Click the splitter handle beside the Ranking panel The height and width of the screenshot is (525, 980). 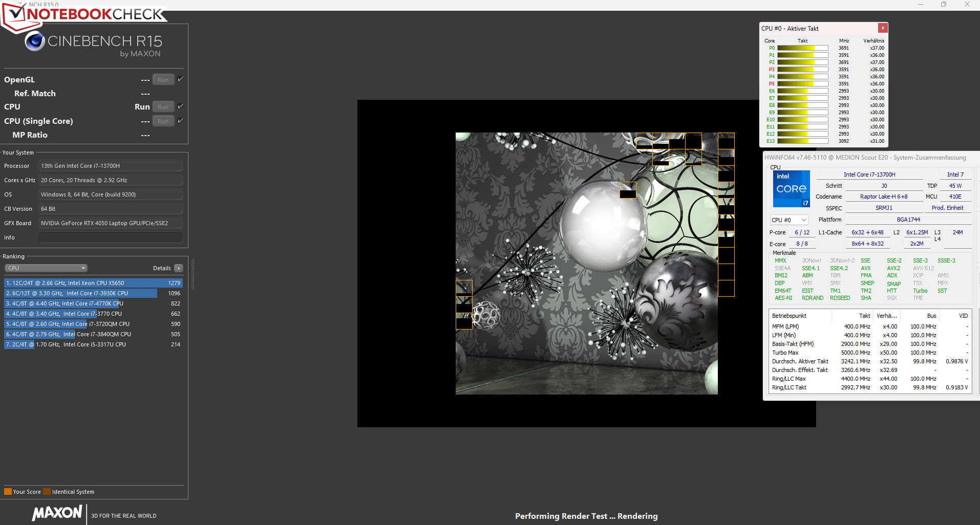[x=193, y=274]
